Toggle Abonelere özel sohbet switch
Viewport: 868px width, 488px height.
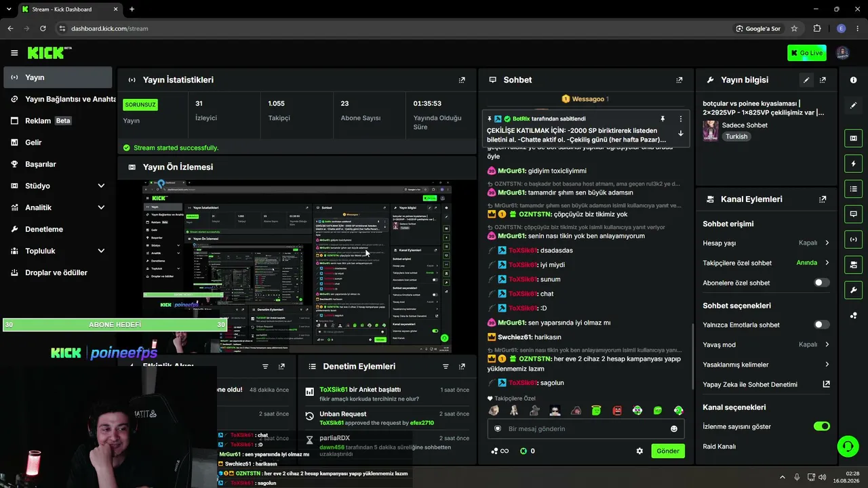tap(821, 283)
